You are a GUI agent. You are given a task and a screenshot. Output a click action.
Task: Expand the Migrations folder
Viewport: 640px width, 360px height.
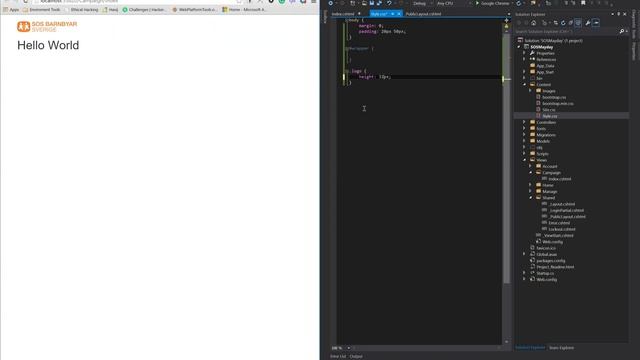(x=524, y=135)
